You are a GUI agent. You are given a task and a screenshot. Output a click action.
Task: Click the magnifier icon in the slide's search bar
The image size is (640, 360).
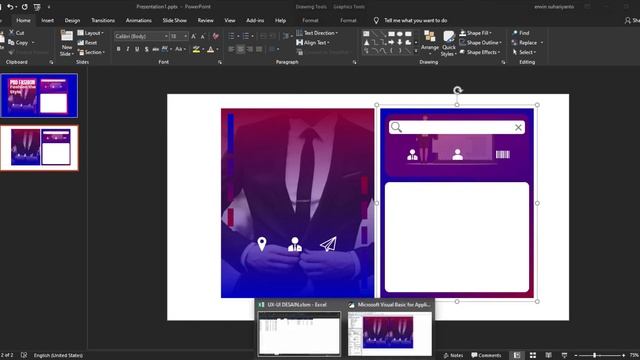(396, 127)
